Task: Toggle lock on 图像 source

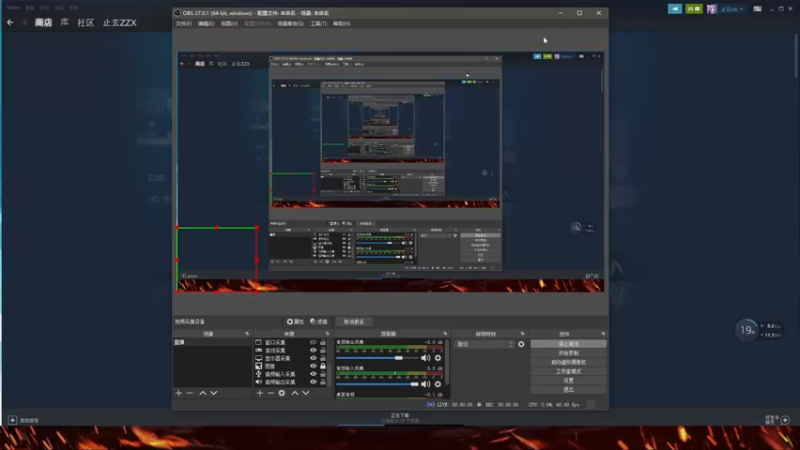Action: [x=322, y=366]
